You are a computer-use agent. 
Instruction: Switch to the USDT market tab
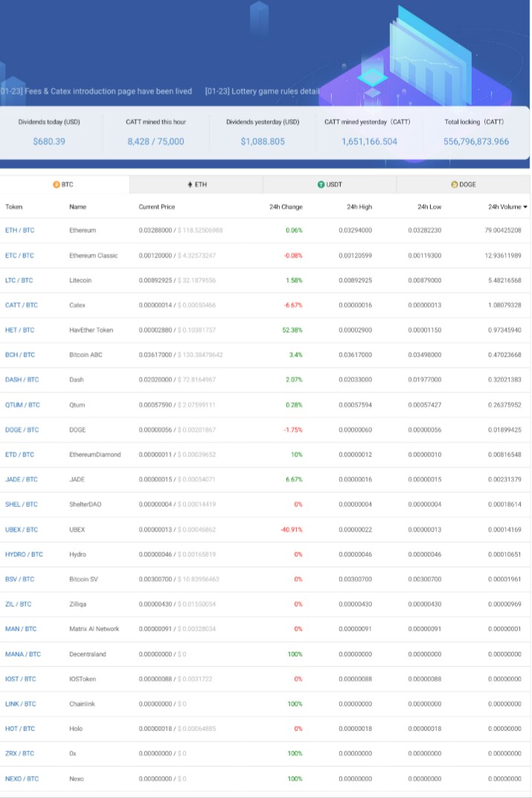[330, 184]
